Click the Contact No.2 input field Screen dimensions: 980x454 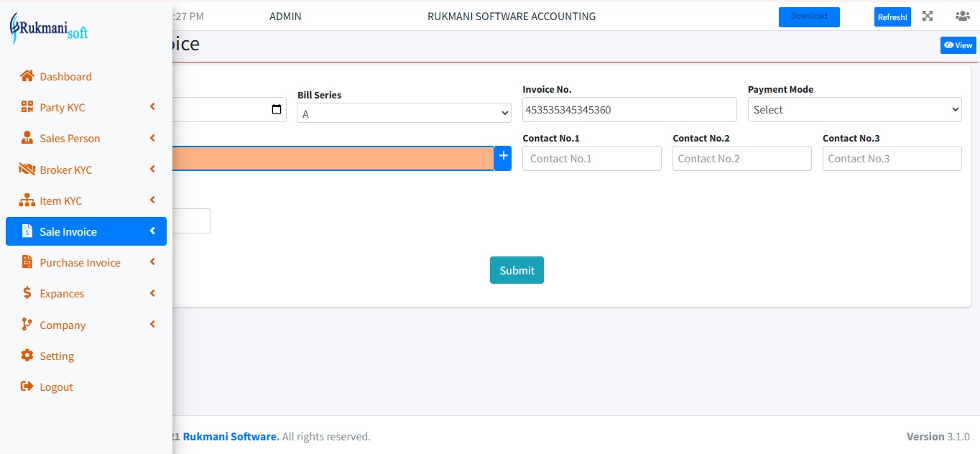[x=742, y=158]
